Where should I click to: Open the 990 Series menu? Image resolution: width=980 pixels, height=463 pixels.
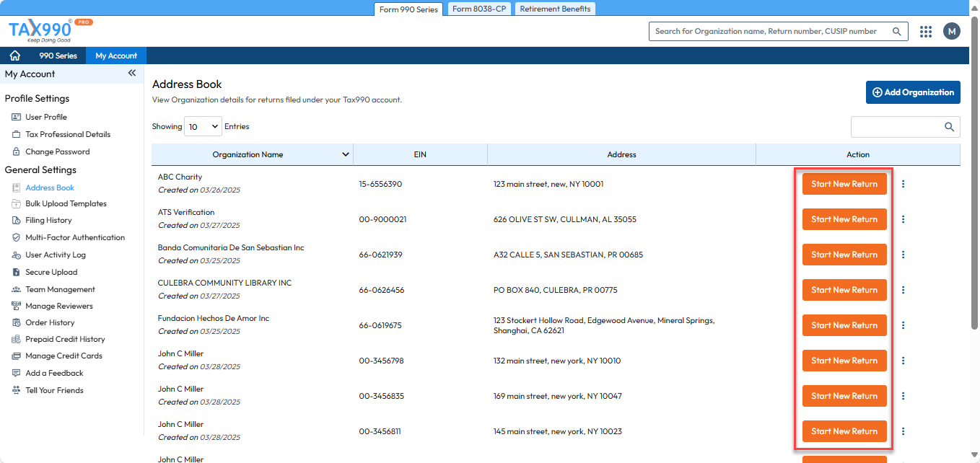(x=58, y=56)
